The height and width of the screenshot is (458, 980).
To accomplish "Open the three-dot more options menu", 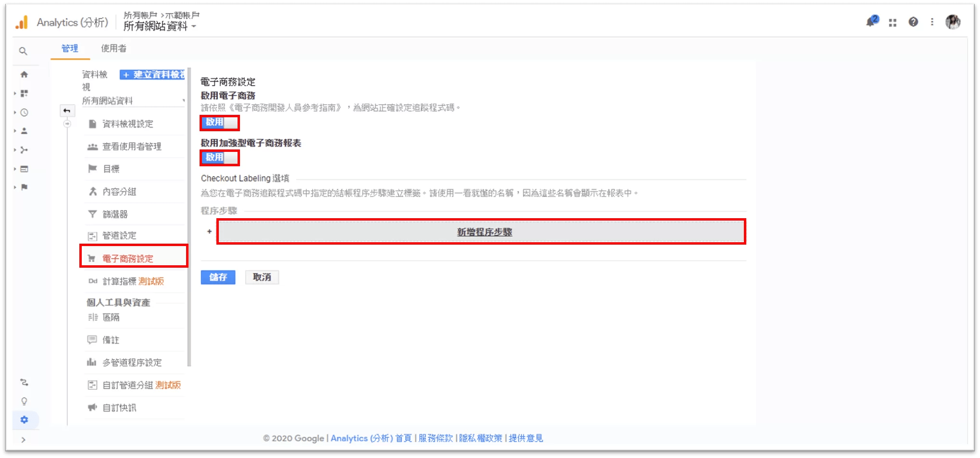I will 932,22.
